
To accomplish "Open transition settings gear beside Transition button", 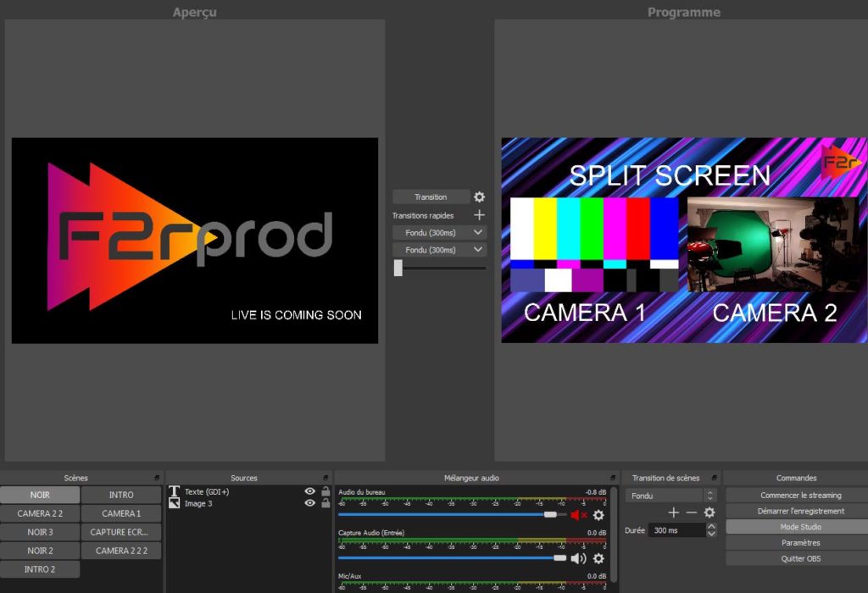I will pyautogui.click(x=480, y=197).
